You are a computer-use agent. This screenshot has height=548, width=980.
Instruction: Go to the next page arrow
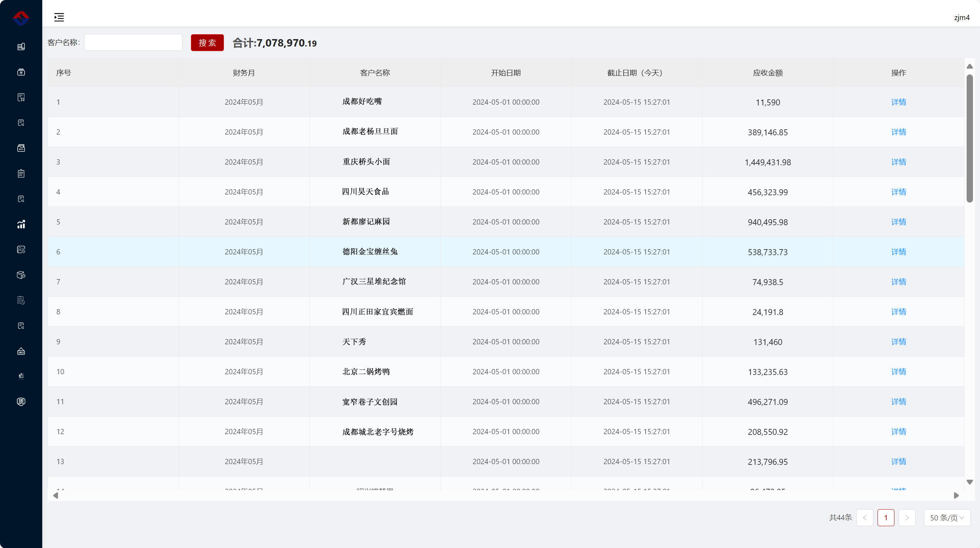pyautogui.click(x=907, y=518)
